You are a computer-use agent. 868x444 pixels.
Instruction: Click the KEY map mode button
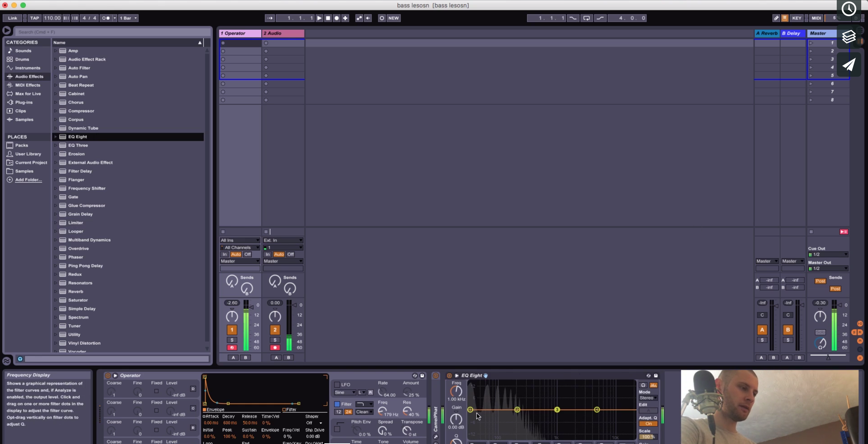coord(797,18)
